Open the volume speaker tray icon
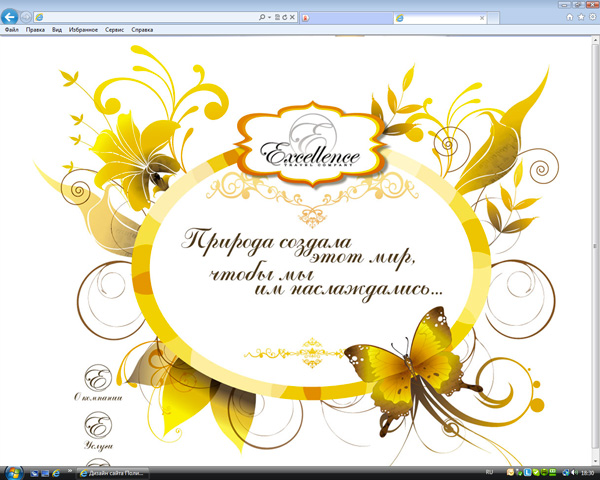The height and width of the screenshot is (480, 600). pos(574,473)
